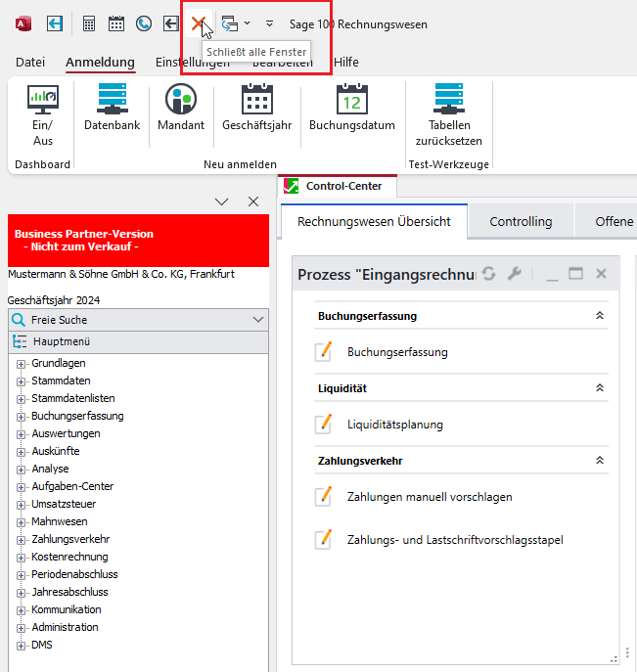Click the calendar icon in quick toolbar
This screenshot has height=672, width=637.
[116, 22]
